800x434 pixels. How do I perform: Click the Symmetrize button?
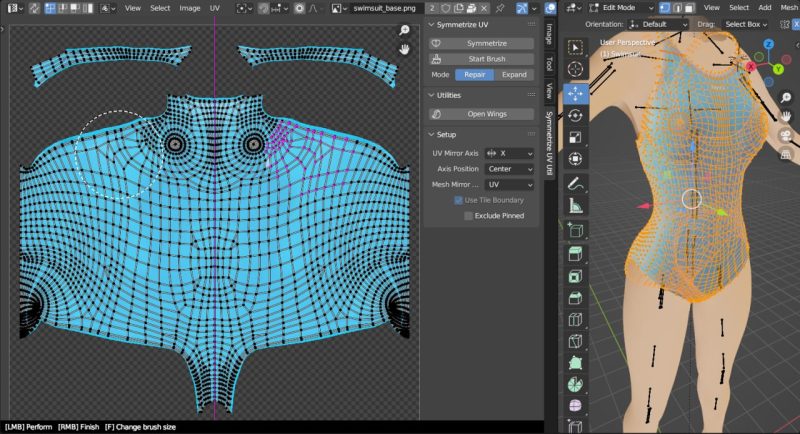coord(486,44)
